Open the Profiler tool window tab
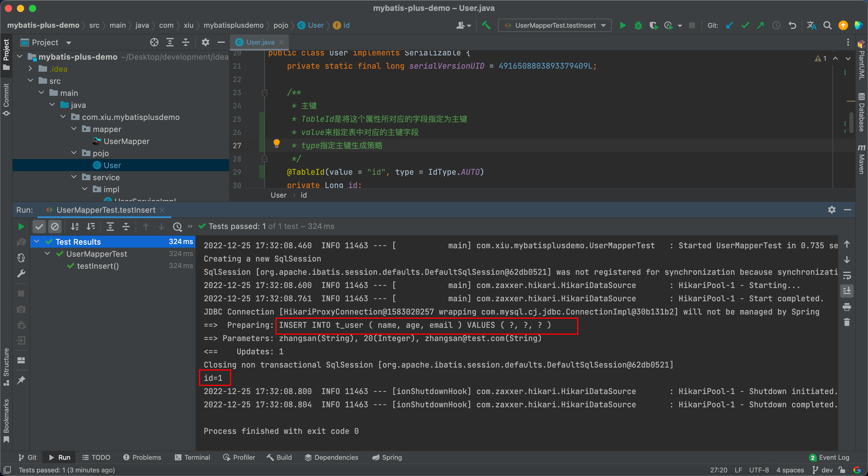The height and width of the screenshot is (476, 868). coord(239,457)
